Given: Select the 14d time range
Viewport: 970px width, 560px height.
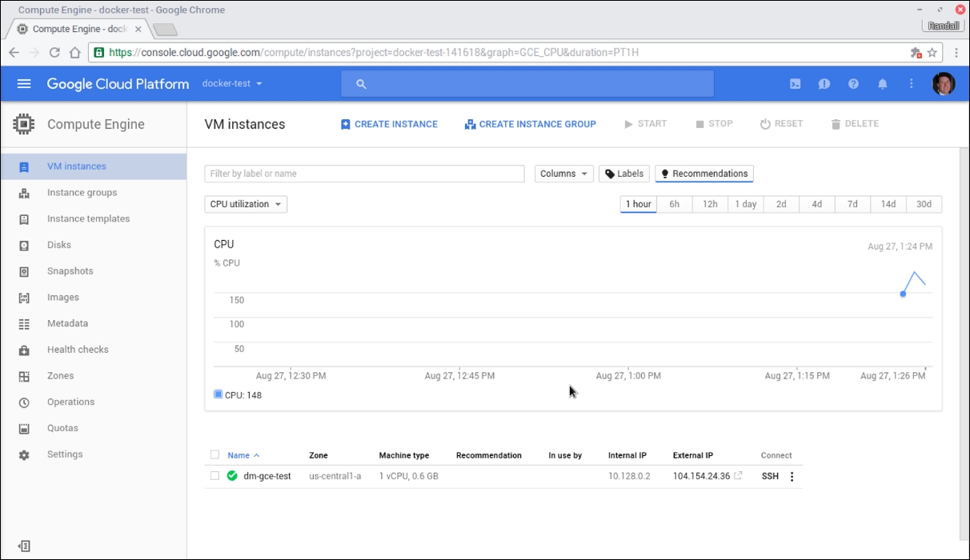Looking at the screenshot, I should click(x=888, y=204).
